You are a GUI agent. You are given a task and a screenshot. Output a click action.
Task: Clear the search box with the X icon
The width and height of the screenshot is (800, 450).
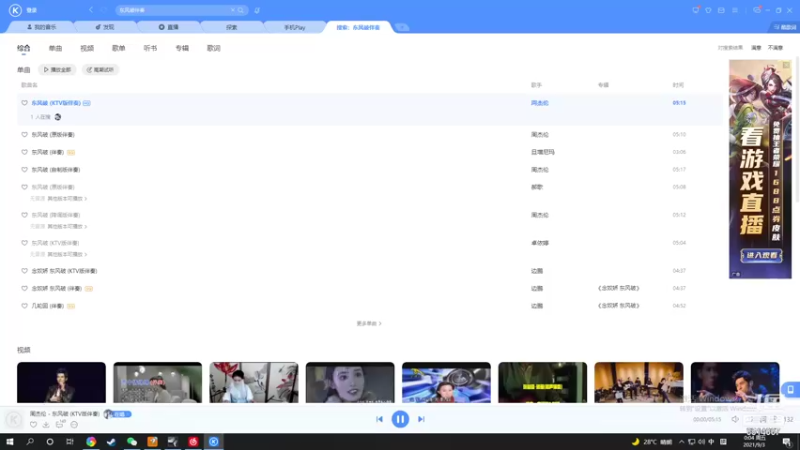coord(233,10)
